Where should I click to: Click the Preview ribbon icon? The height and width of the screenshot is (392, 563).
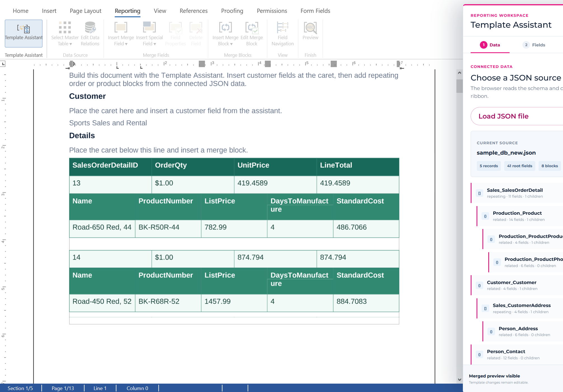(310, 31)
